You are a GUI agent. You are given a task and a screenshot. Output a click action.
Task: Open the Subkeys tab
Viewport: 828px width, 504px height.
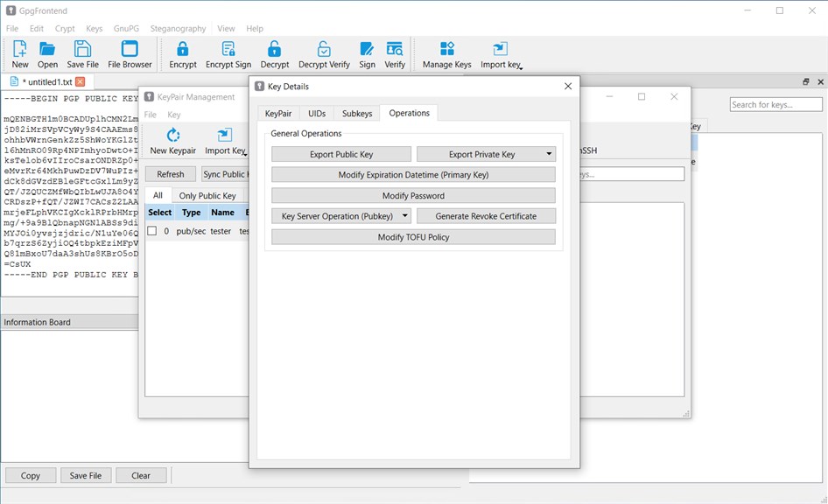357,114
